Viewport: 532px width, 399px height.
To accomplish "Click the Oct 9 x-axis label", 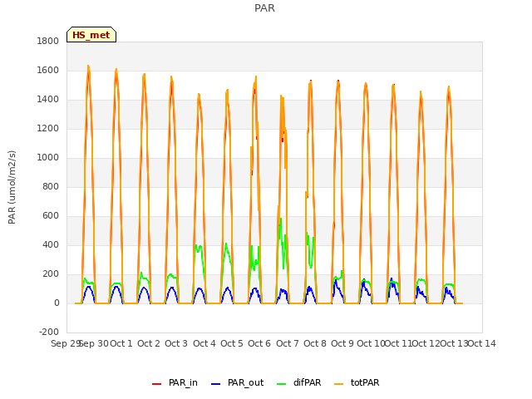I will (342, 343).
